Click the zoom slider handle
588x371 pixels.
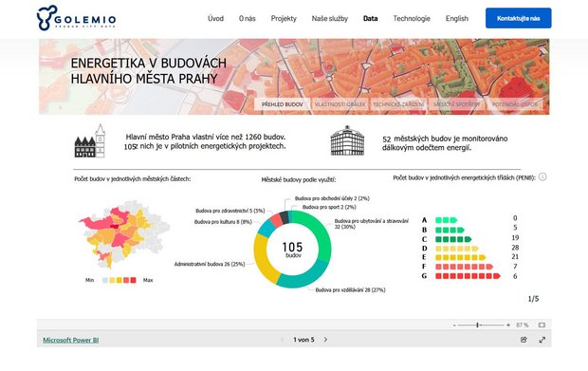click(x=477, y=325)
